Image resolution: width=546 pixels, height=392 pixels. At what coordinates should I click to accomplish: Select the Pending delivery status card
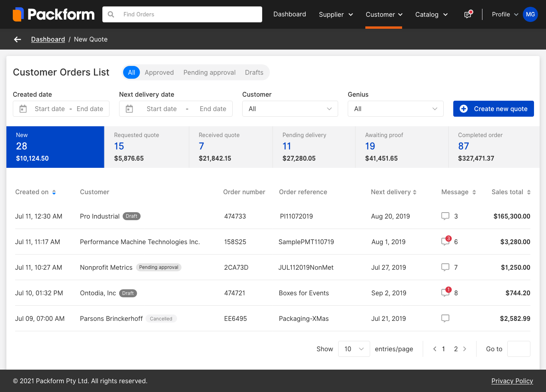[x=314, y=147]
